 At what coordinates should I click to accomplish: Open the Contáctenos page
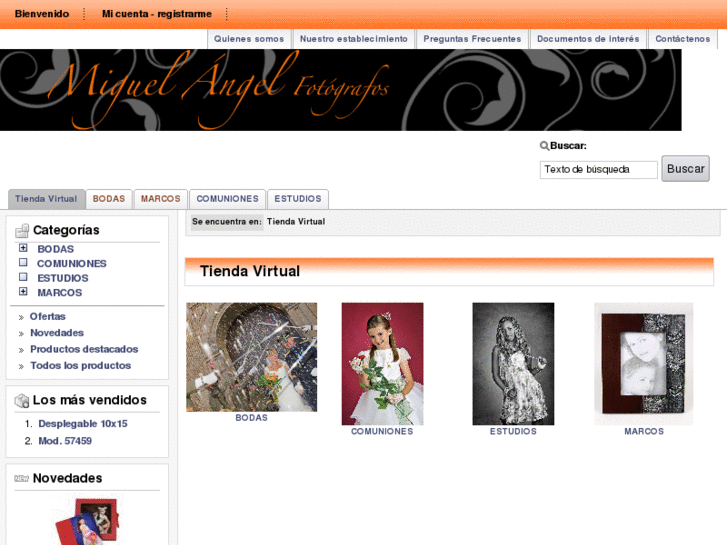(x=682, y=39)
